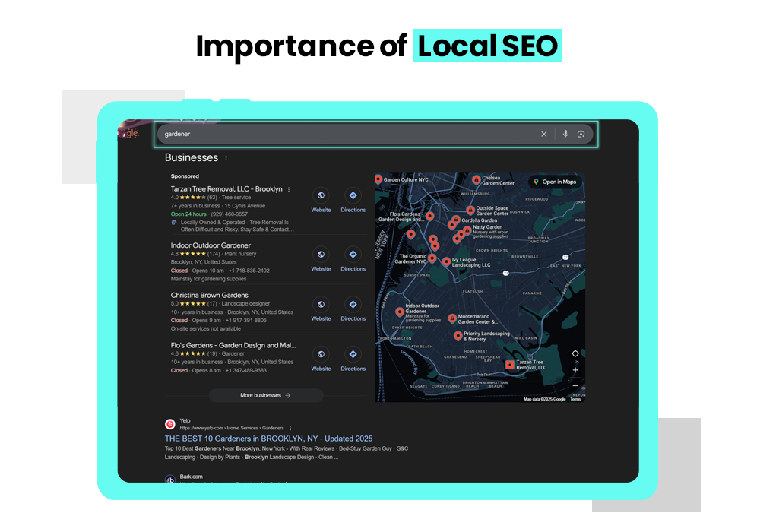The width and height of the screenshot is (760, 532).
Task: Search by image using the Google Lens icon
Action: 581,134
